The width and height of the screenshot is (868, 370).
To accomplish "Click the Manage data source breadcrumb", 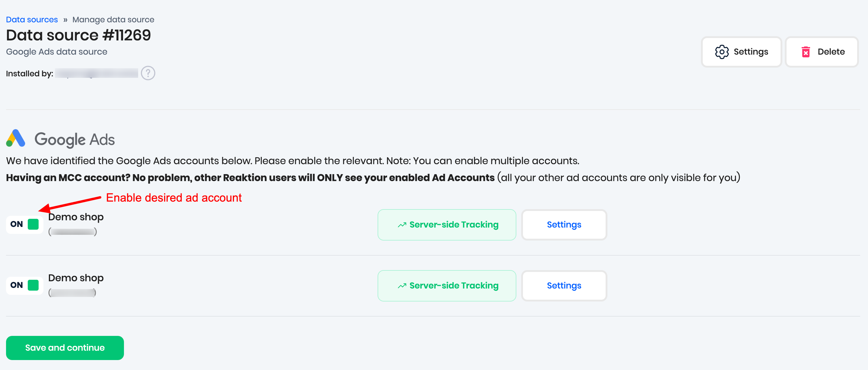I will [113, 20].
